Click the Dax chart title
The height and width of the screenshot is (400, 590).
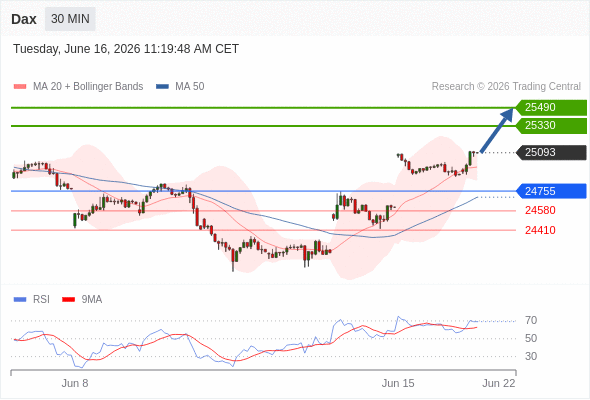click(x=24, y=19)
